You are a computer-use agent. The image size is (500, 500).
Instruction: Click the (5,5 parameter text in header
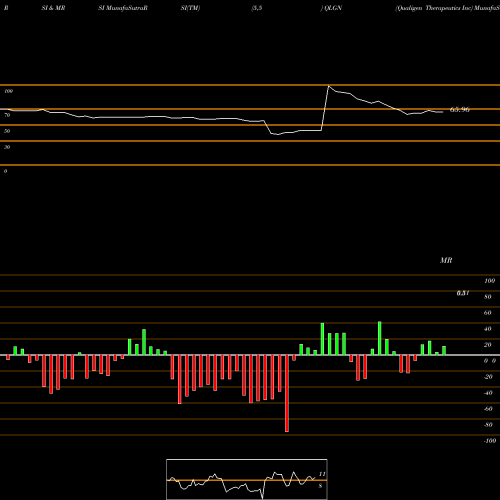(x=257, y=8)
